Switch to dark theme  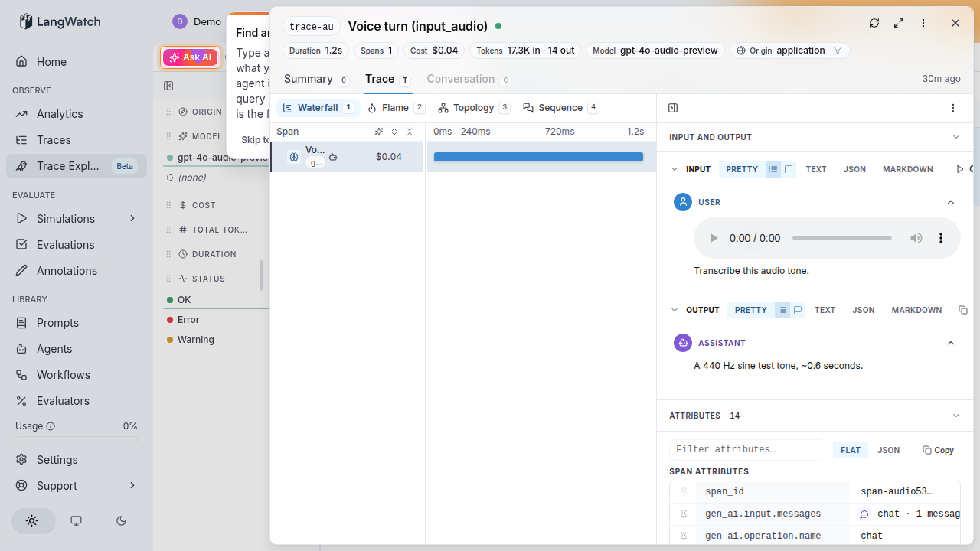pyautogui.click(x=121, y=520)
